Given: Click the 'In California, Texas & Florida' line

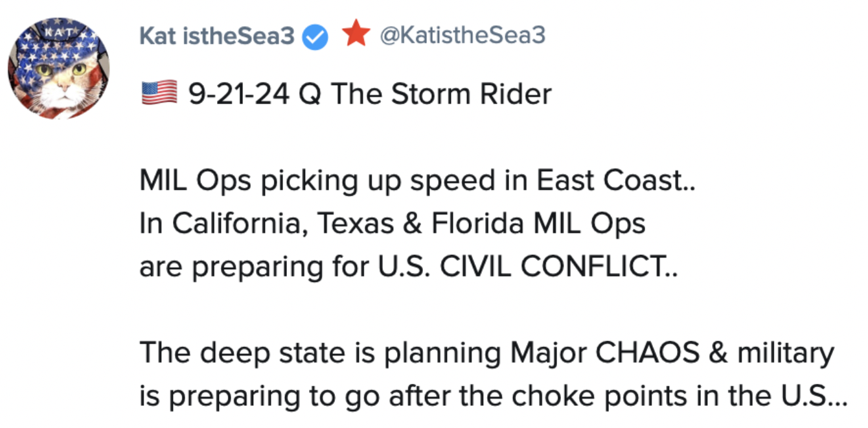Looking at the screenshot, I should coord(392,224).
